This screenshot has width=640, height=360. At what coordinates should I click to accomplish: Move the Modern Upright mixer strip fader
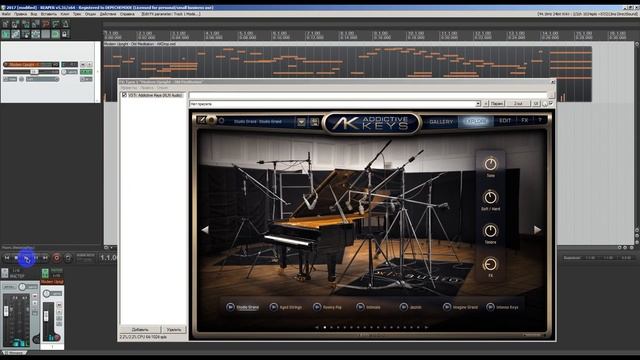(x=46, y=316)
